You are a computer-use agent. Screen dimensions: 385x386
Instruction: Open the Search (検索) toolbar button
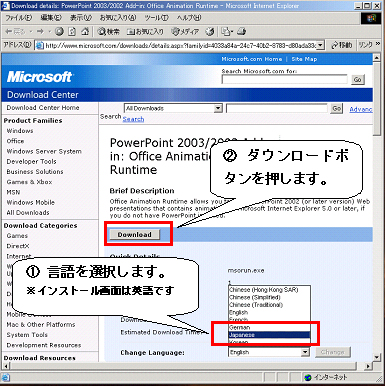pos(108,32)
